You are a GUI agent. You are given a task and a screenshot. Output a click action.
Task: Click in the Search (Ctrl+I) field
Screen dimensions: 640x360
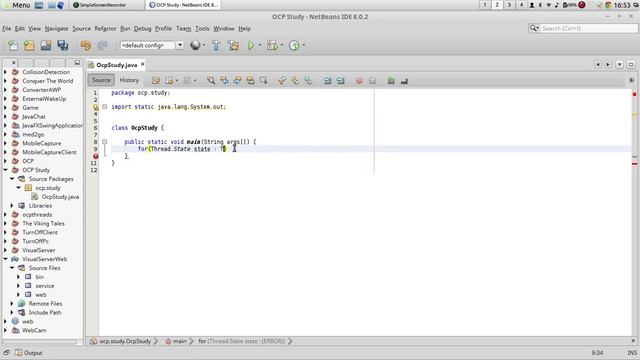click(588, 28)
